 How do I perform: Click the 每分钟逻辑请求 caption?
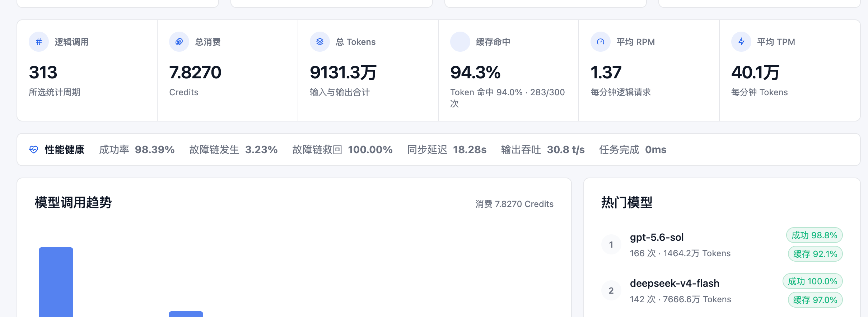pyautogui.click(x=621, y=92)
